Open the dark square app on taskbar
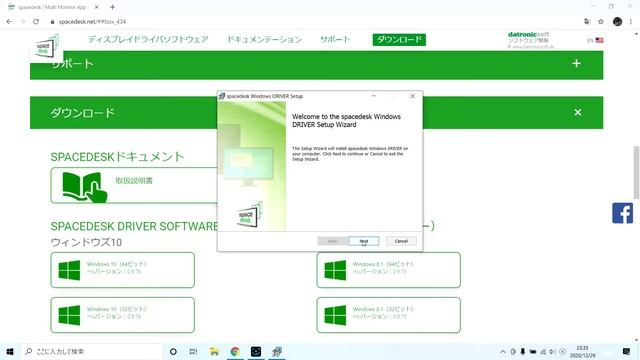Screen dimensions: 640x360 coord(256,351)
